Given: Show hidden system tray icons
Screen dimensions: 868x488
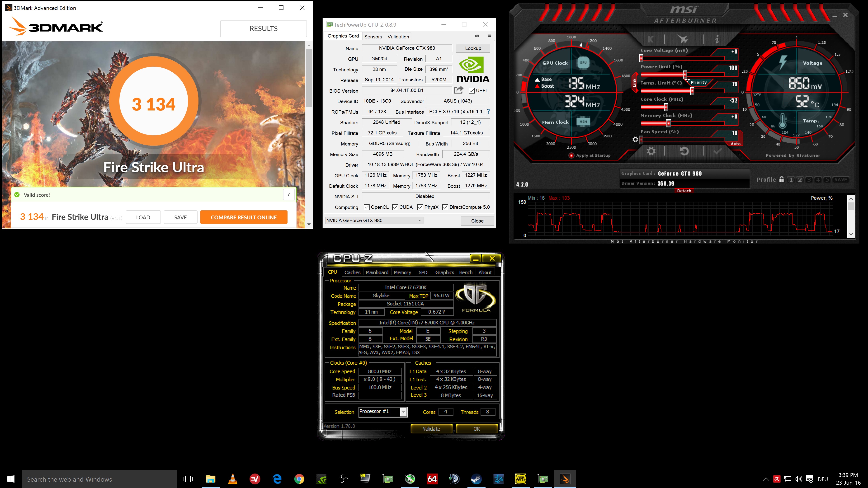Looking at the screenshot, I should click(766, 479).
